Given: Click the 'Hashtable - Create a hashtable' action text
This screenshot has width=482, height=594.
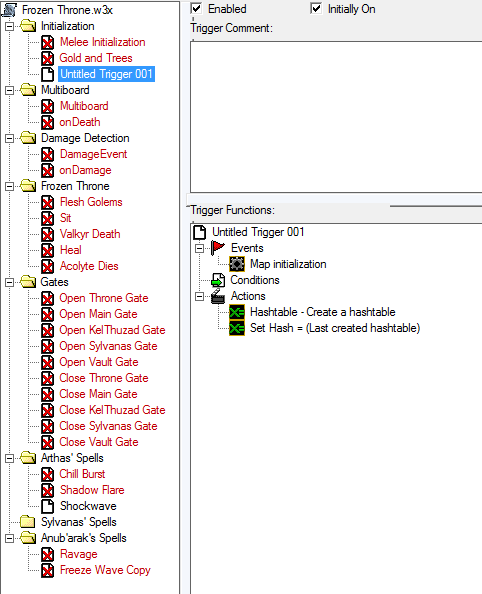Looking at the screenshot, I should pos(322,312).
